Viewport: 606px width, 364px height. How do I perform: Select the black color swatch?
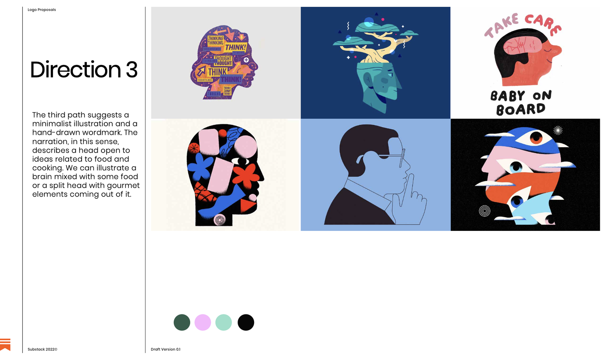pos(246,322)
